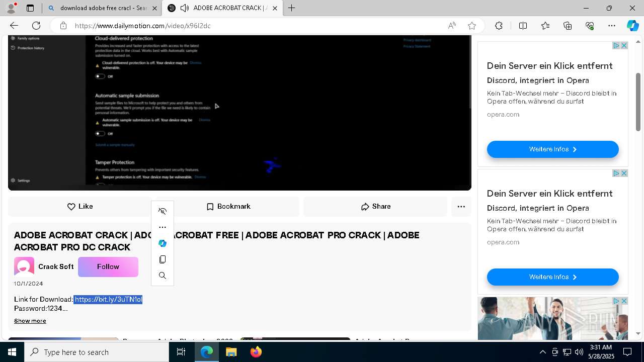The image size is (644, 362).
Task: Hide the selection mini menu
Action: click(x=163, y=211)
